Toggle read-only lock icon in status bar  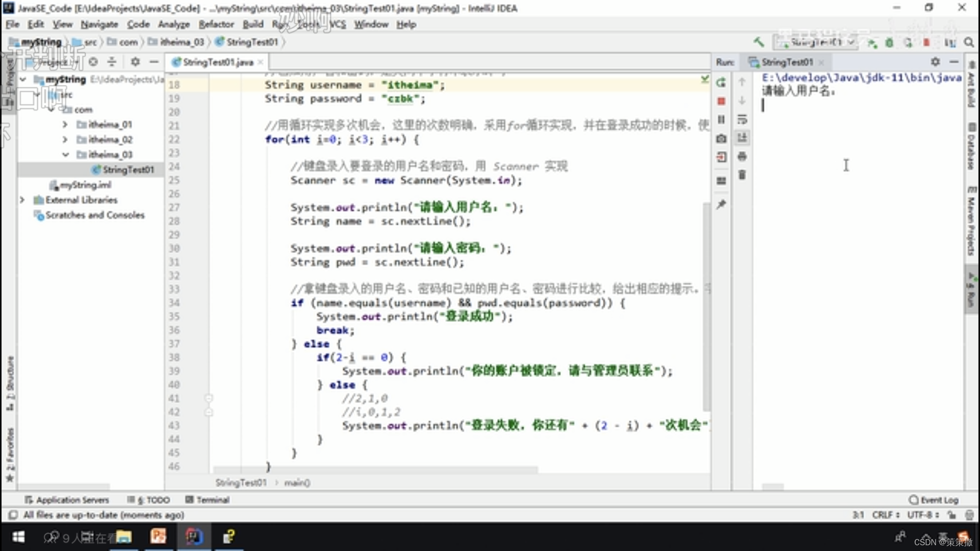pyautogui.click(x=951, y=515)
